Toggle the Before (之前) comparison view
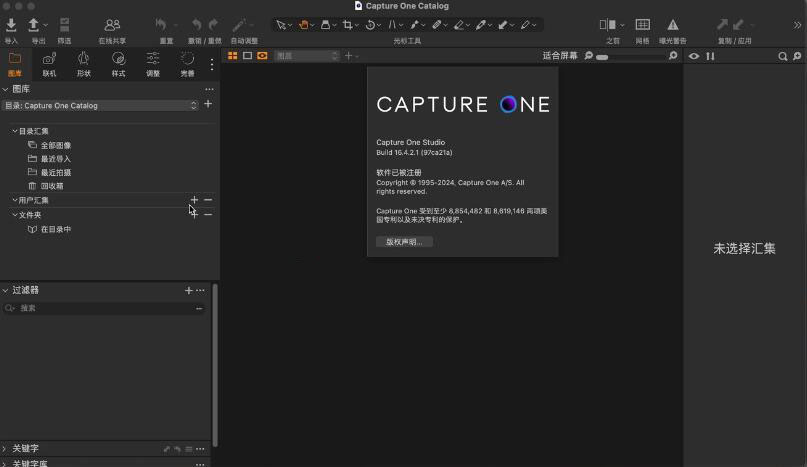The image size is (807, 467). [x=608, y=25]
